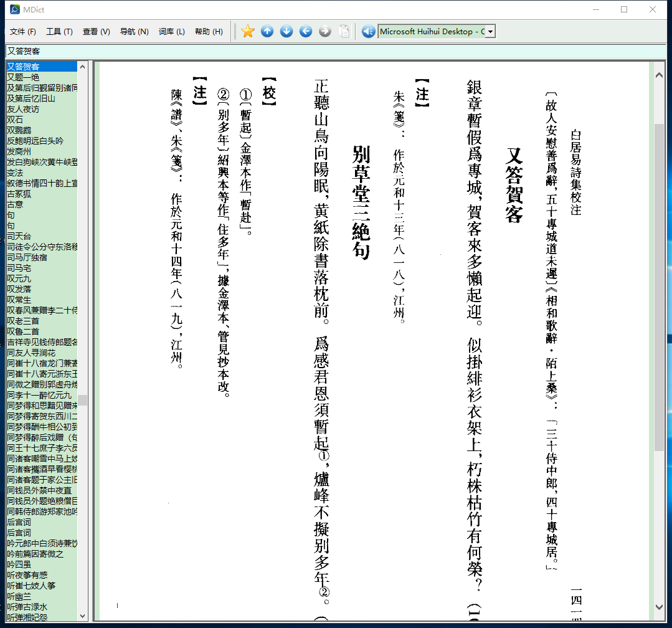The height and width of the screenshot is (628, 672).
Task: Open the 文件 (F) menu
Action: pyautogui.click(x=22, y=31)
